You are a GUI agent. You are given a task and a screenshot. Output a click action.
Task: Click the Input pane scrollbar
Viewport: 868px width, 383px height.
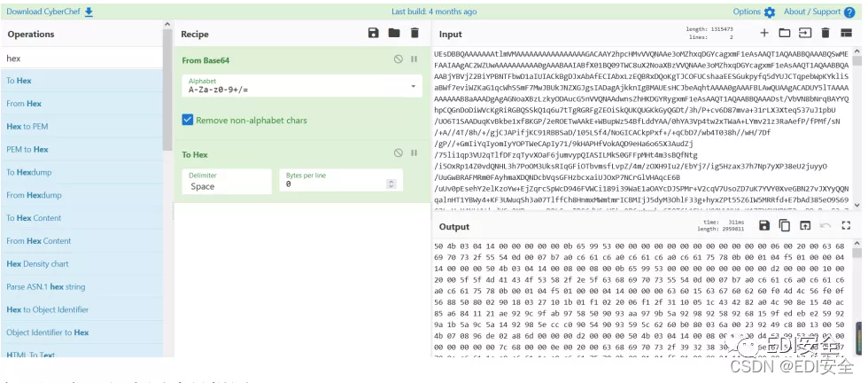coord(857,60)
